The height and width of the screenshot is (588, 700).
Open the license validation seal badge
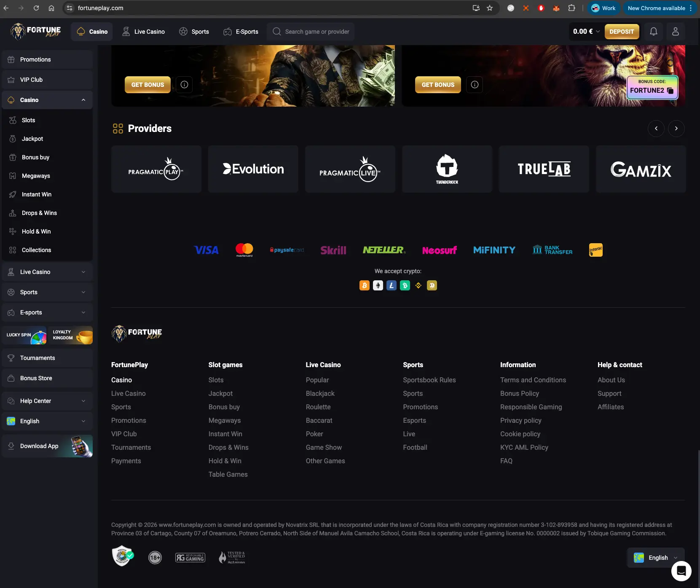122,556
